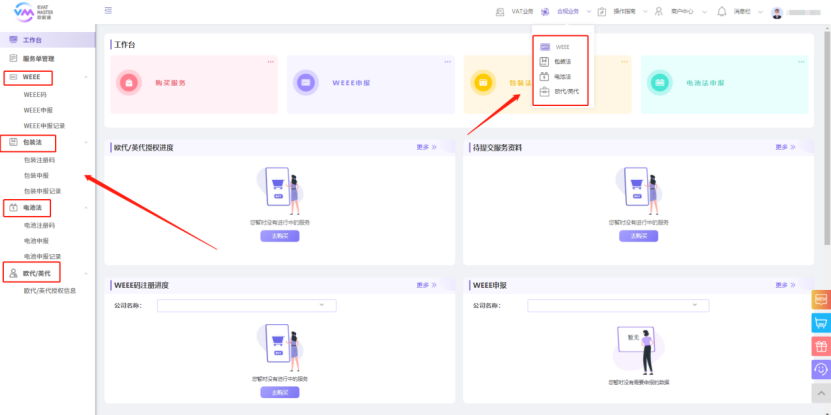Select 包装法 in the dropdown menu
The image size is (831, 415).
click(563, 61)
